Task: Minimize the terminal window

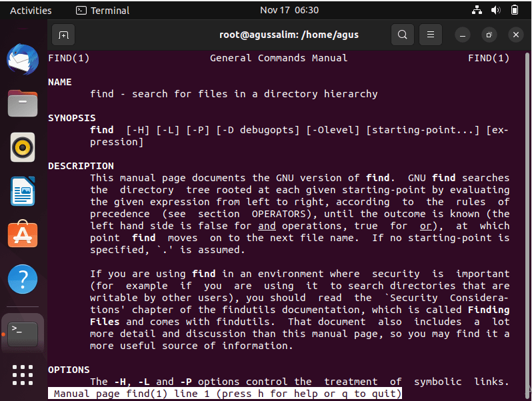Action: point(463,35)
